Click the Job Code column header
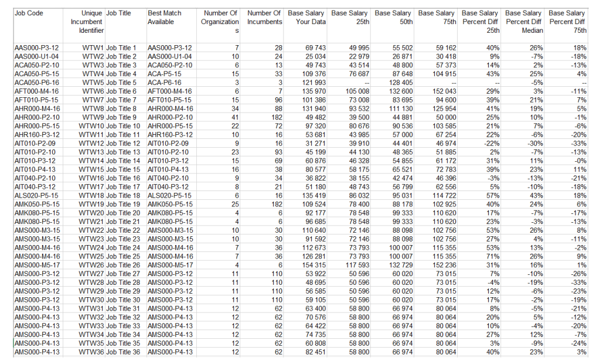The width and height of the screenshot is (603, 364). (28, 13)
